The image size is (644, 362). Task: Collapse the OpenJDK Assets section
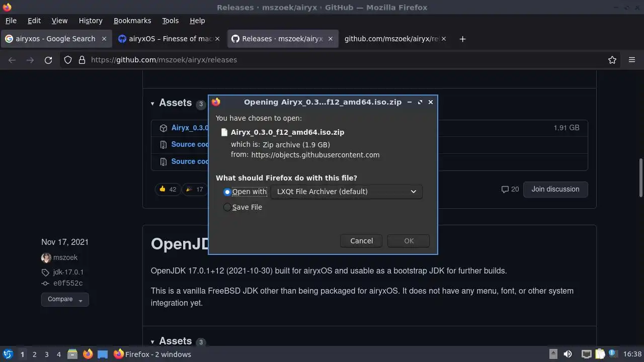tap(152, 342)
